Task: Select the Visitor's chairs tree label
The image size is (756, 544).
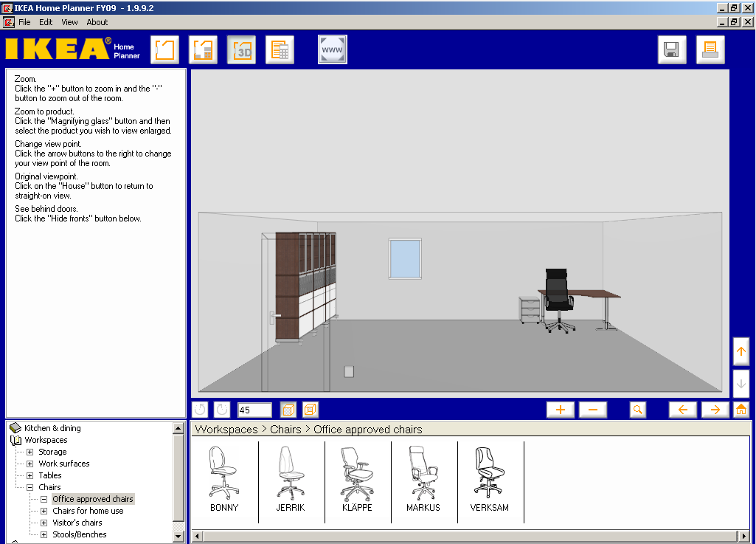Action: pos(77,523)
